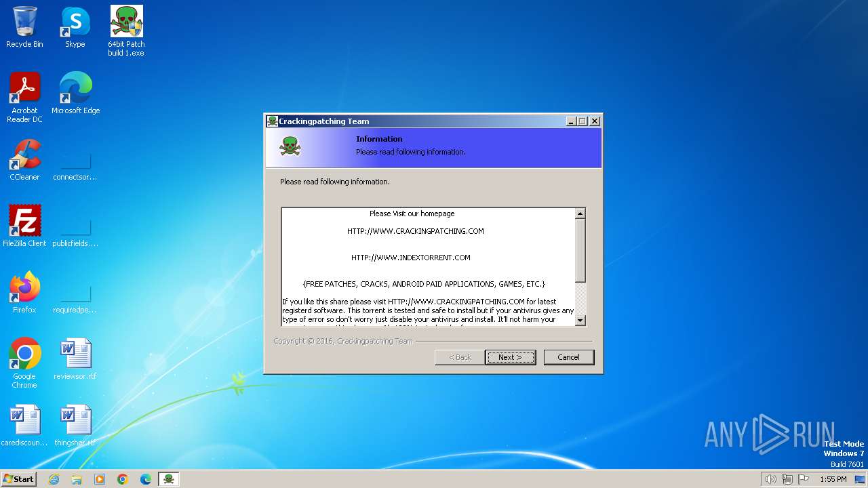Open Internet Explorer from the taskbar

pyautogui.click(x=54, y=479)
